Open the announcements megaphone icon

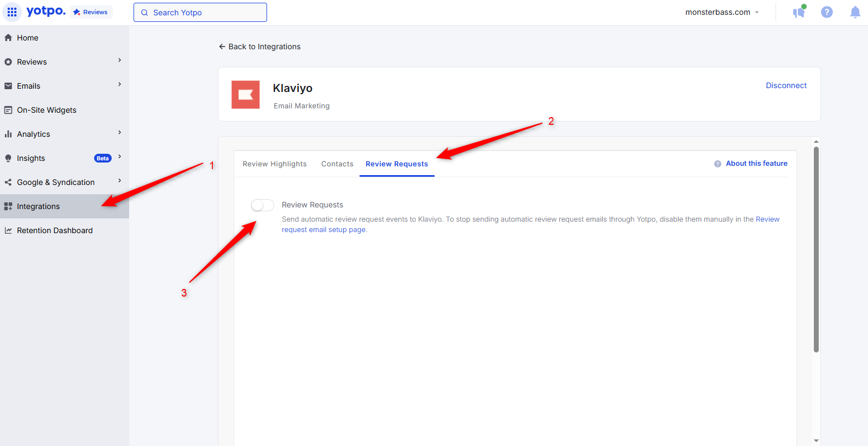(x=799, y=11)
